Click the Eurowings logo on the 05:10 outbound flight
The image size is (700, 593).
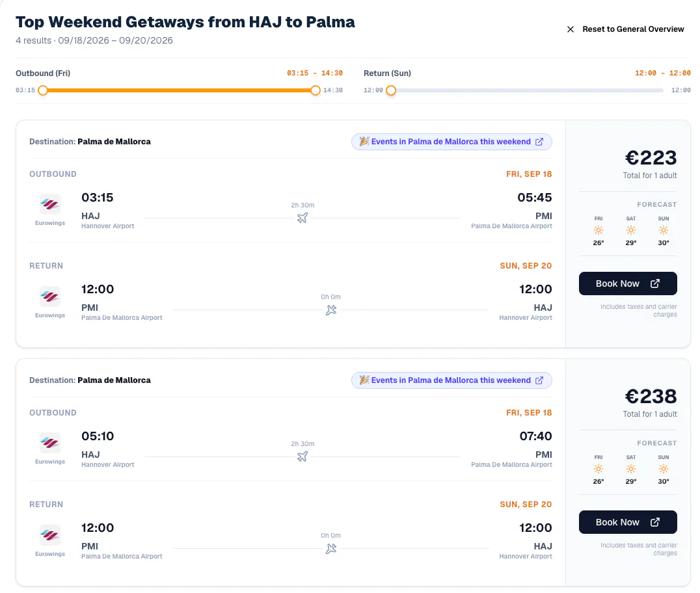[50, 443]
